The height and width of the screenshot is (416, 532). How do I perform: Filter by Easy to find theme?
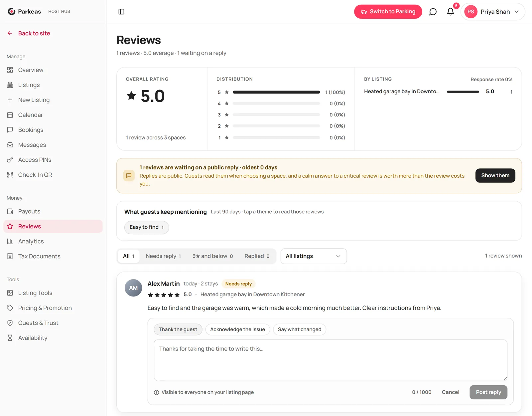(x=147, y=227)
